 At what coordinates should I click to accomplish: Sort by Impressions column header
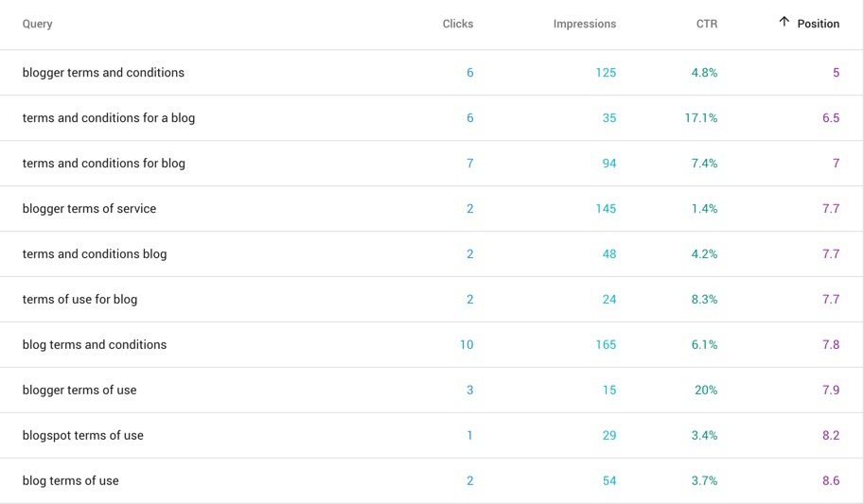pyautogui.click(x=585, y=24)
